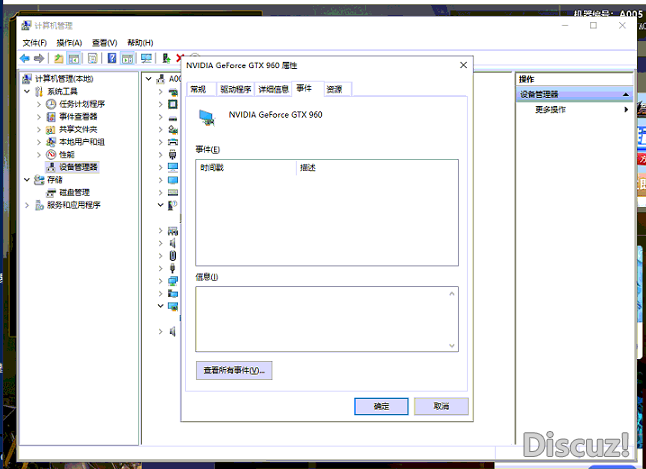646x469 pixels.
Task: Collapse the 设备管理器 actions section arrow
Action: (x=626, y=94)
